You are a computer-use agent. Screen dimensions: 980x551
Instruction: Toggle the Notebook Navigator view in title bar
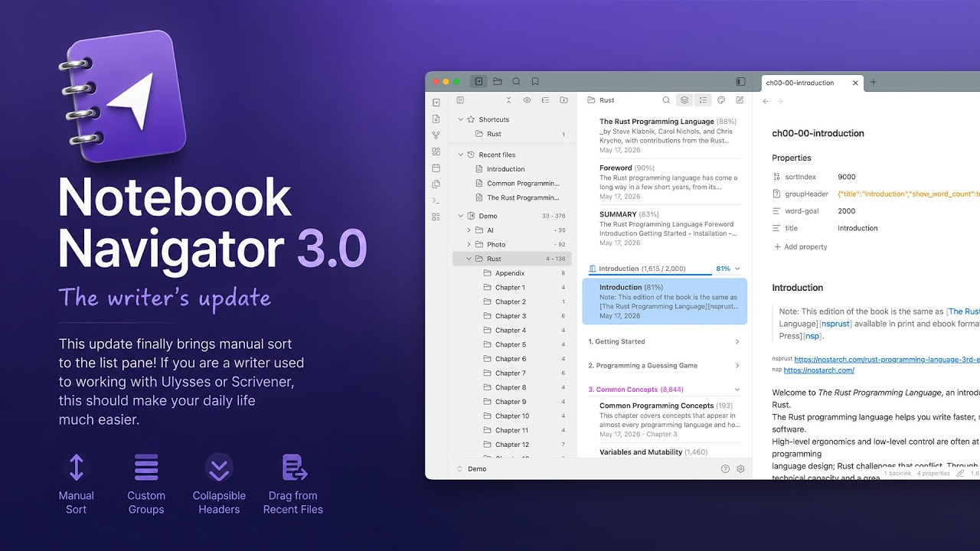479,81
